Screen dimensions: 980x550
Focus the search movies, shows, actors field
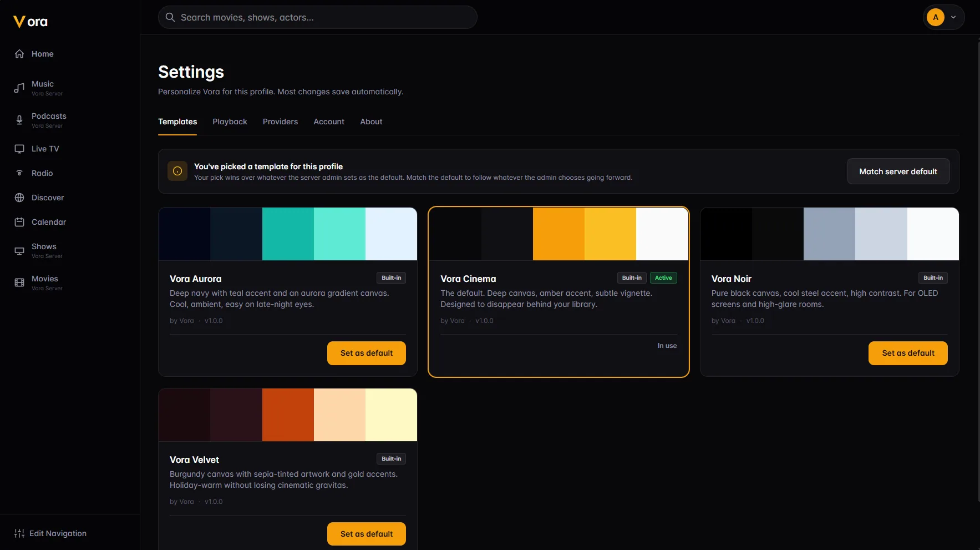pyautogui.click(x=318, y=17)
